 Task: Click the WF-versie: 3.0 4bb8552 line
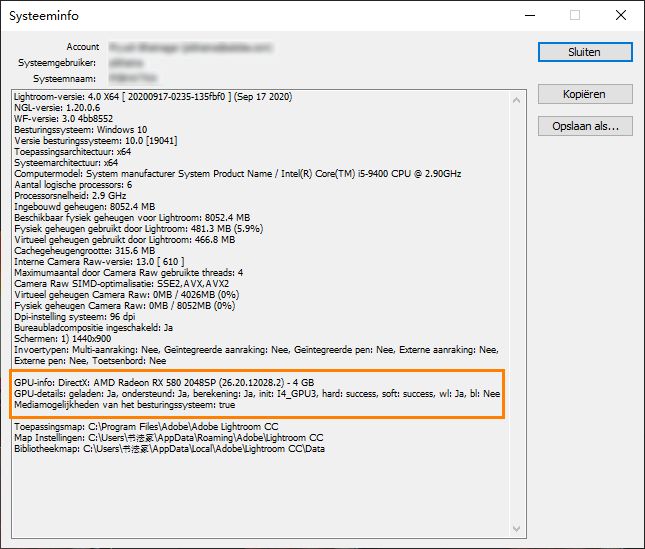[x=63, y=119]
